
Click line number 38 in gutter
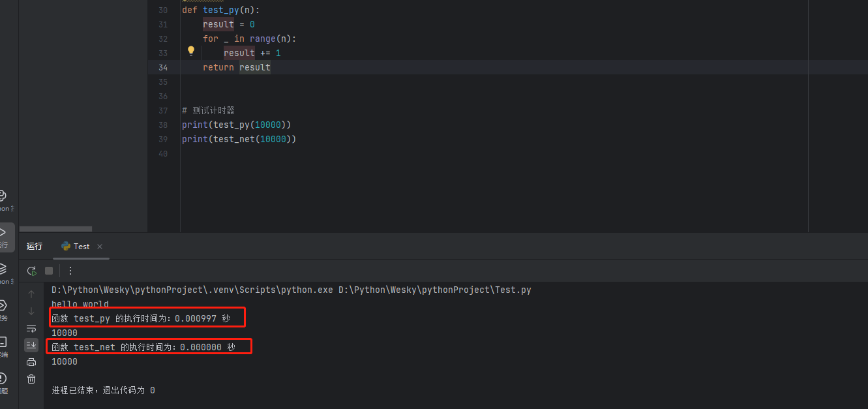(163, 125)
